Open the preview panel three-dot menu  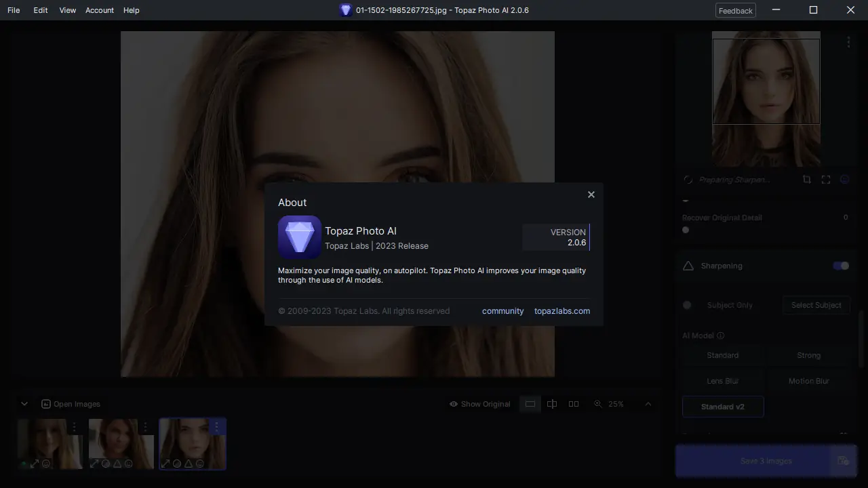848,42
